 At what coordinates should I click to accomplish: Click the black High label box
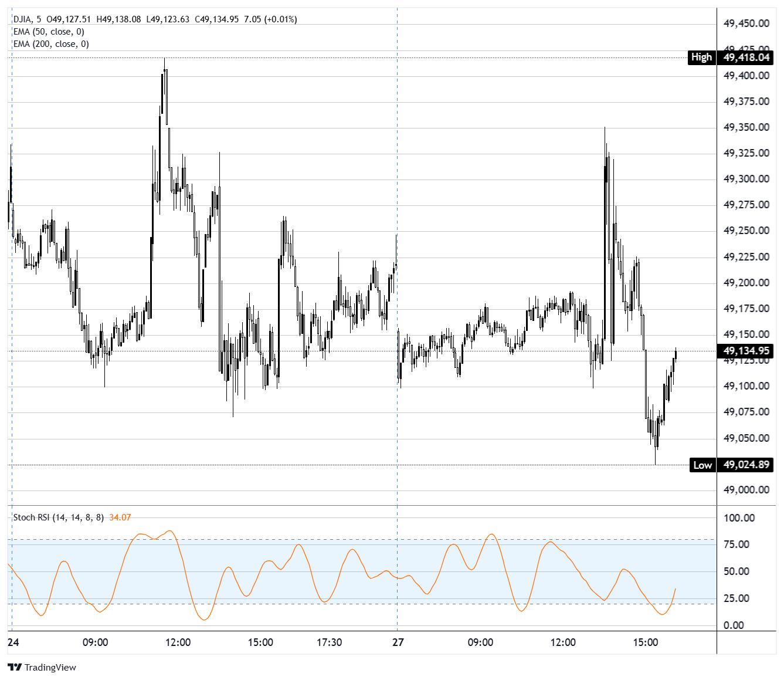701,57
